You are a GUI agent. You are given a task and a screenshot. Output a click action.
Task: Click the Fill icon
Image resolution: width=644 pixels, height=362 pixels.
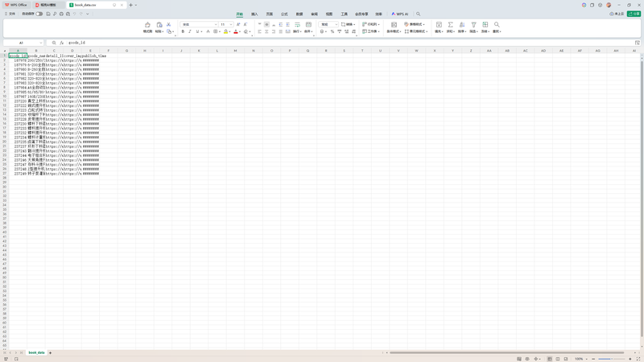coord(439,25)
